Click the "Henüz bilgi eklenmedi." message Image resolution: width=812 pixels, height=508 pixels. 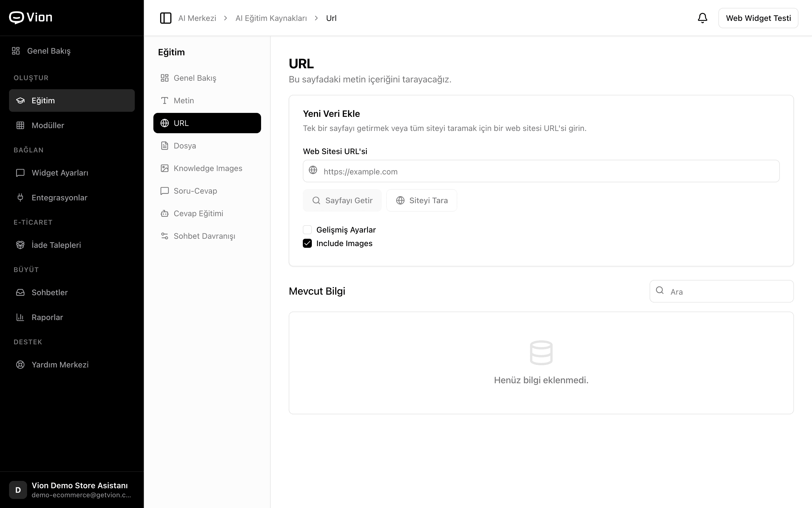(x=541, y=380)
